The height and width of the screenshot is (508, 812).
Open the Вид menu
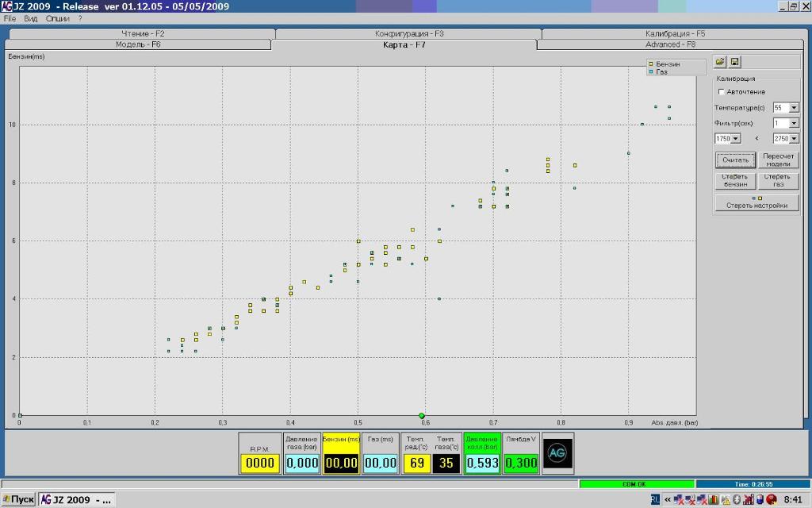(x=31, y=19)
